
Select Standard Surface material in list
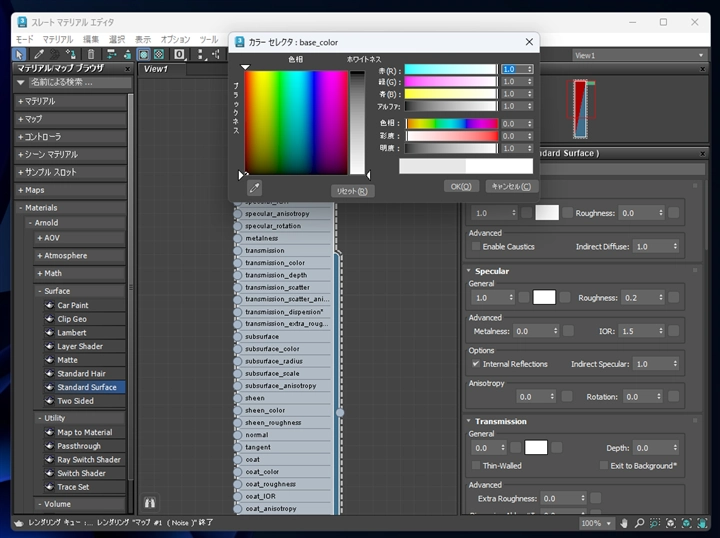[84, 387]
